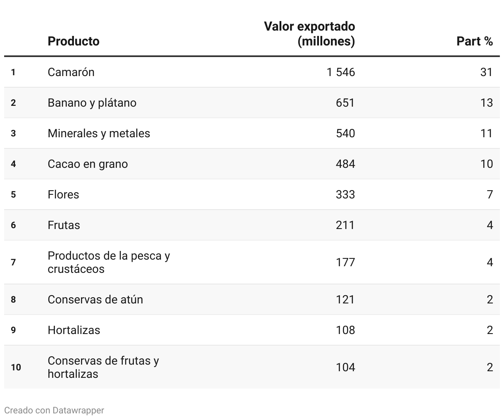The width and height of the screenshot is (504, 420).
Task: Click Productos de la pesca y crustáceos
Action: [109, 262]
